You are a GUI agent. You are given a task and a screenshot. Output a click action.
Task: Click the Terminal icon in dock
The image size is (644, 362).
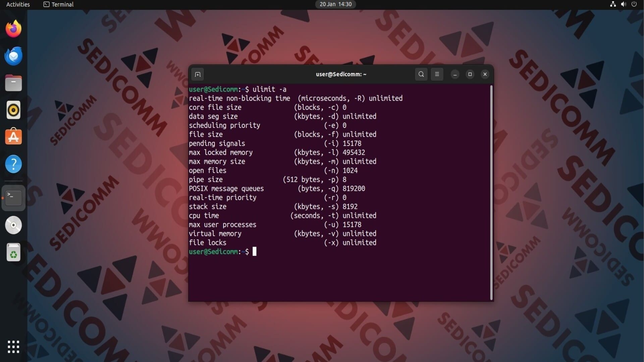point(13,198)
